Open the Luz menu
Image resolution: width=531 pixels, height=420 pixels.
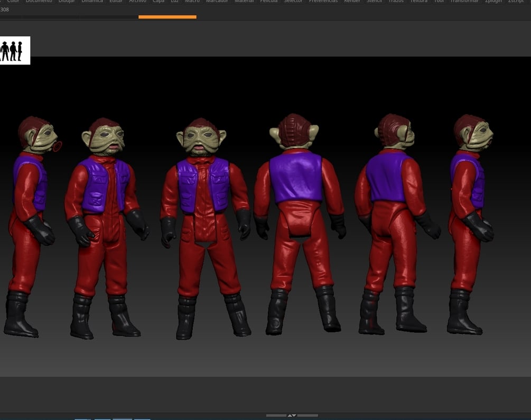[174, 2]
